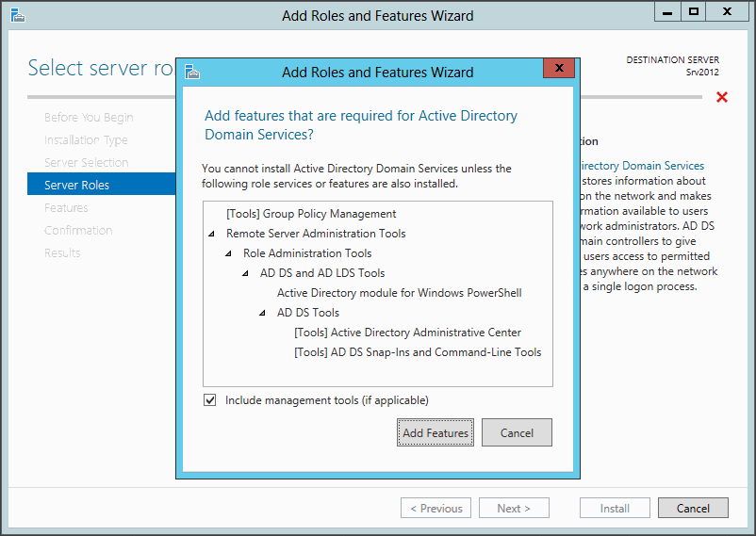
Task: Close the main wizard window
Action: pyautogui.click(x=727, y=12)
